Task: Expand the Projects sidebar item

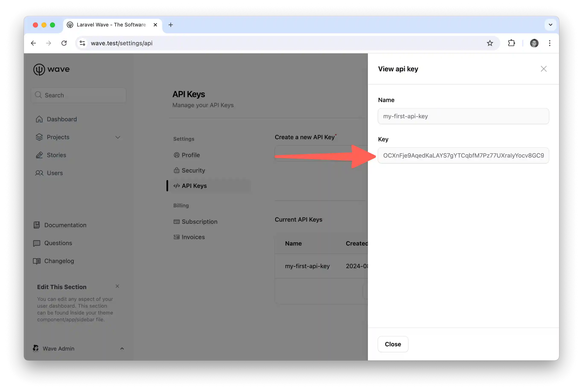Action: click(x=118, y=137)
